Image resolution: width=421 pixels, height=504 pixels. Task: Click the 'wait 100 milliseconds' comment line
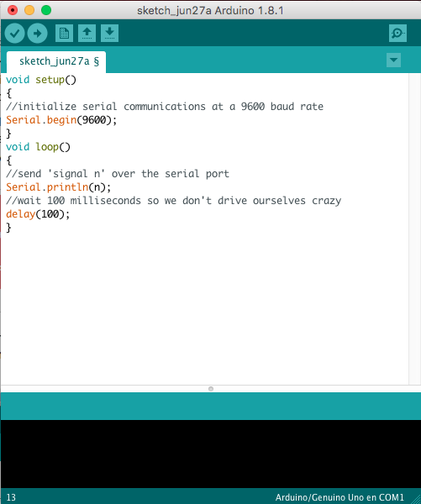click(x=173, y=201)
